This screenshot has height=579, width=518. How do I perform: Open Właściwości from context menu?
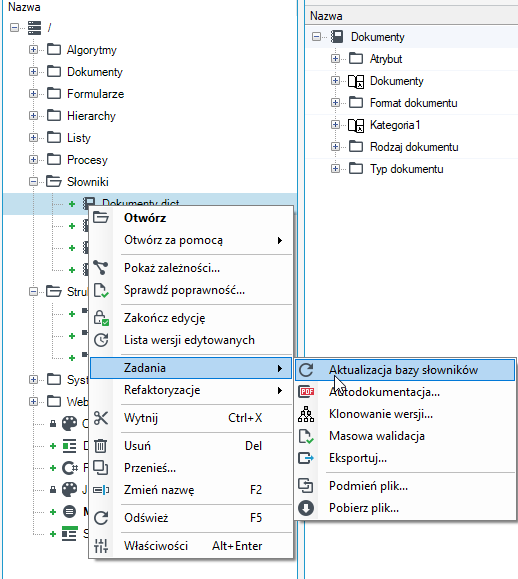[191, 546]
